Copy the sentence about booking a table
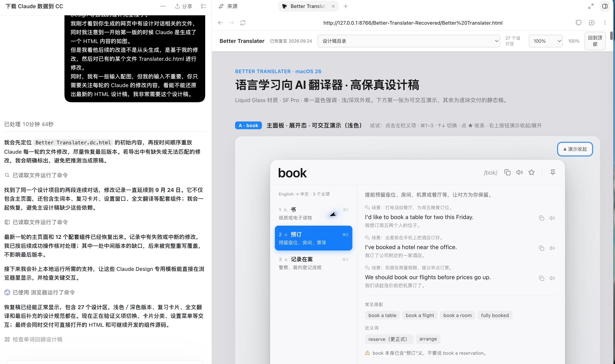 click(x=541, y=218)
